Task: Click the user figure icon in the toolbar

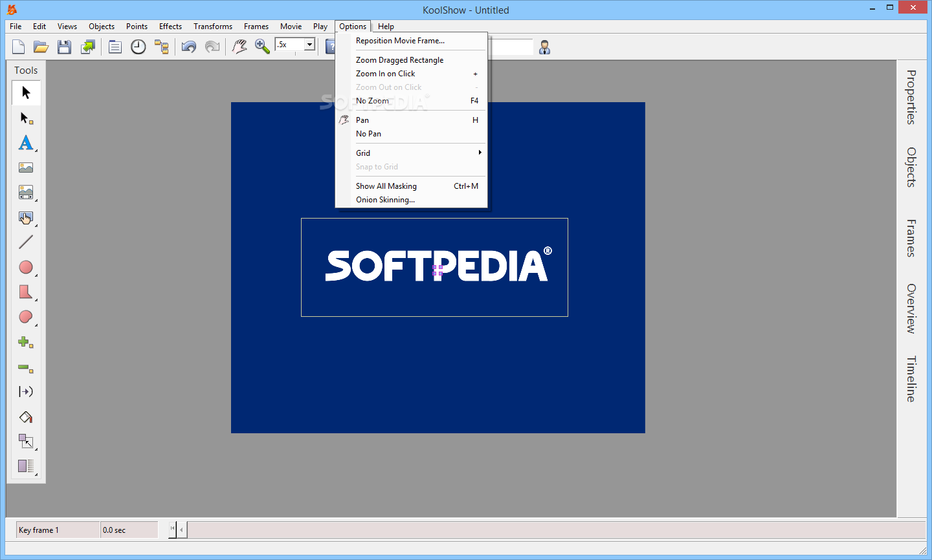Action: click(x=545, y=47)
